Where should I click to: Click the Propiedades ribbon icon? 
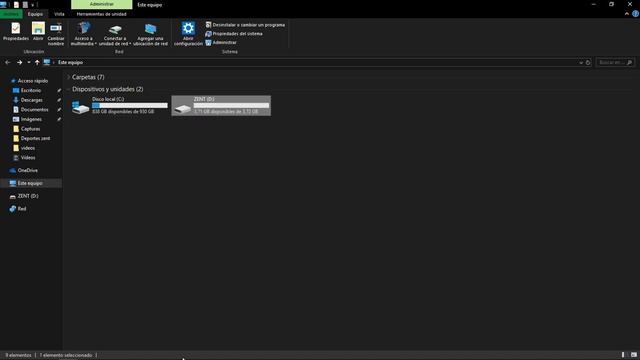(x=16, y=32)
